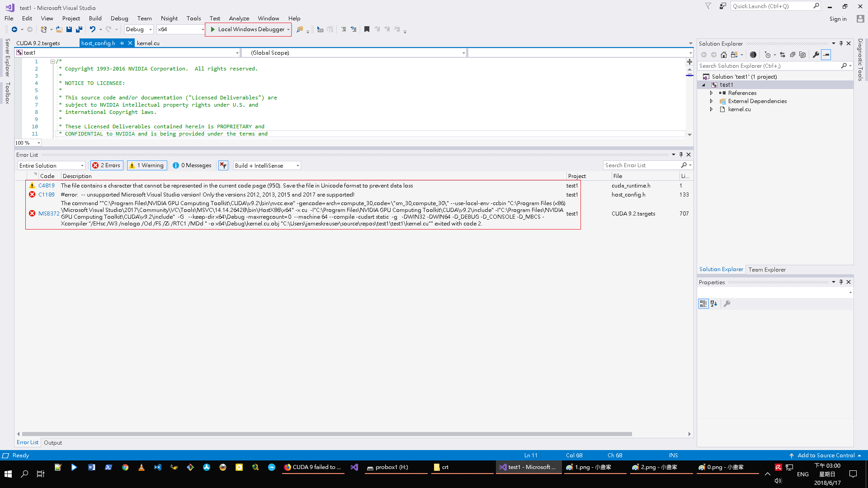Switch to the Team Explorer tab
Image resolution: width=868 pixels, height=488 pixels.
click(767, 269)
